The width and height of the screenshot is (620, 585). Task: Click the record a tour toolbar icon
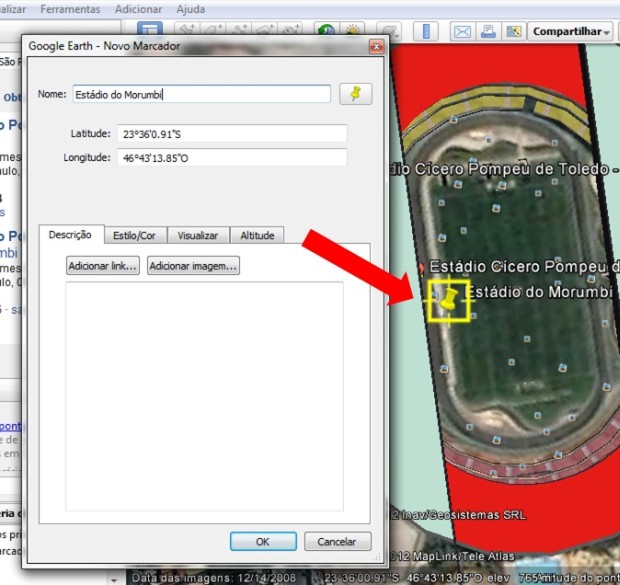291,29
